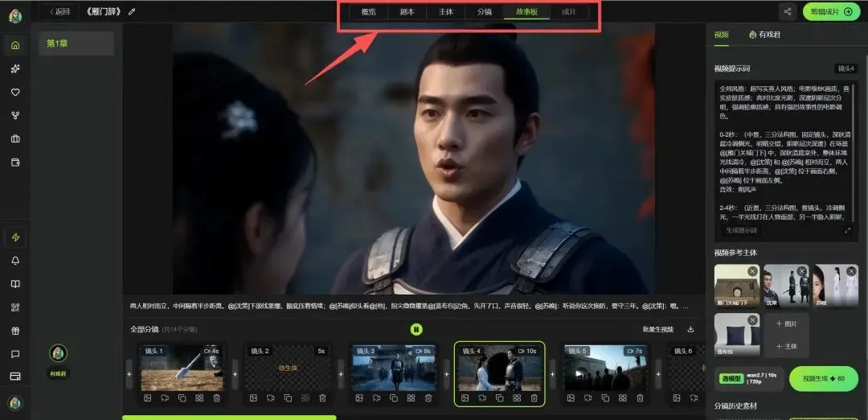Click the 剪辑成片 button
This screenshot has height=420, width=868.
tap(832, 11)
